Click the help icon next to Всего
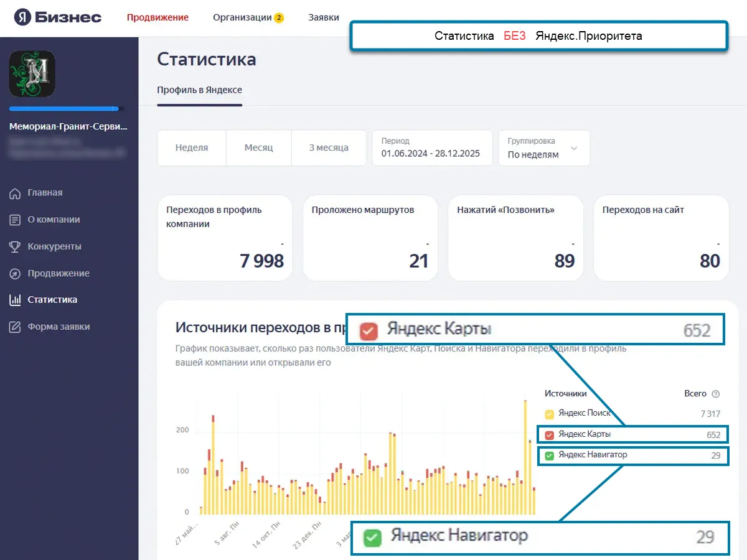The height and width of the screenshot is (560, 747). (716, 394)
